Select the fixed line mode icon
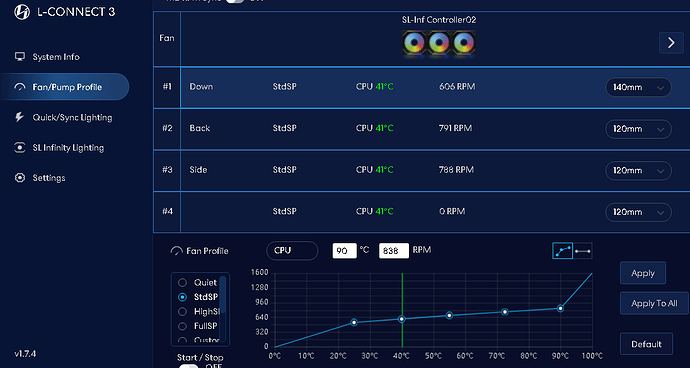 click(583, 251)
